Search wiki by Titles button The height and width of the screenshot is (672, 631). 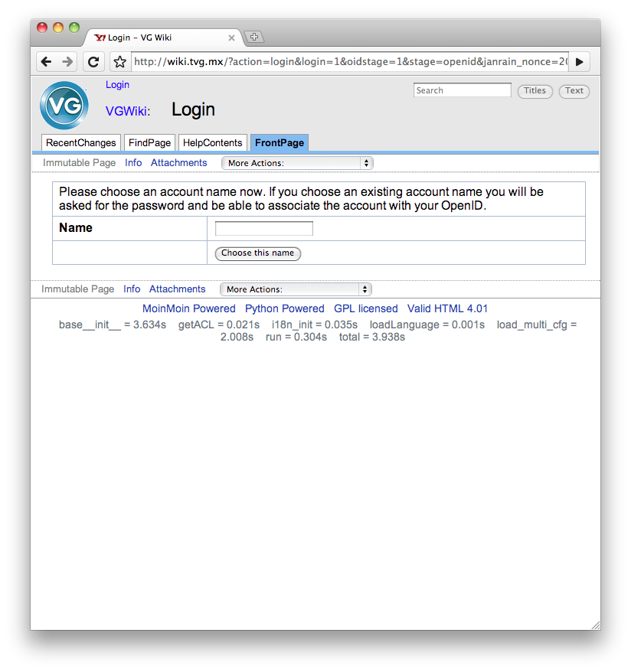click(x=535, y=91)
